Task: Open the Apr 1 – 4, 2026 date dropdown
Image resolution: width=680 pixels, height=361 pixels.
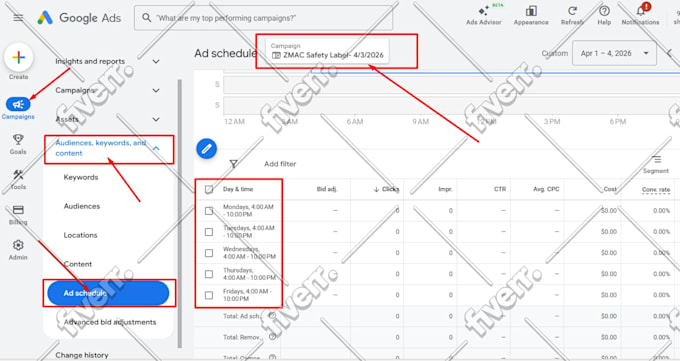Action: (614, 53)
